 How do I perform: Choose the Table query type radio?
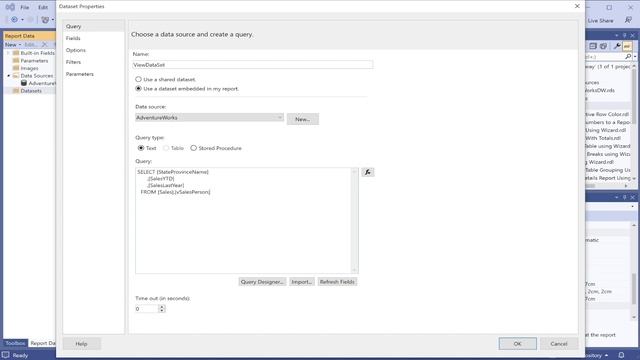166,148
